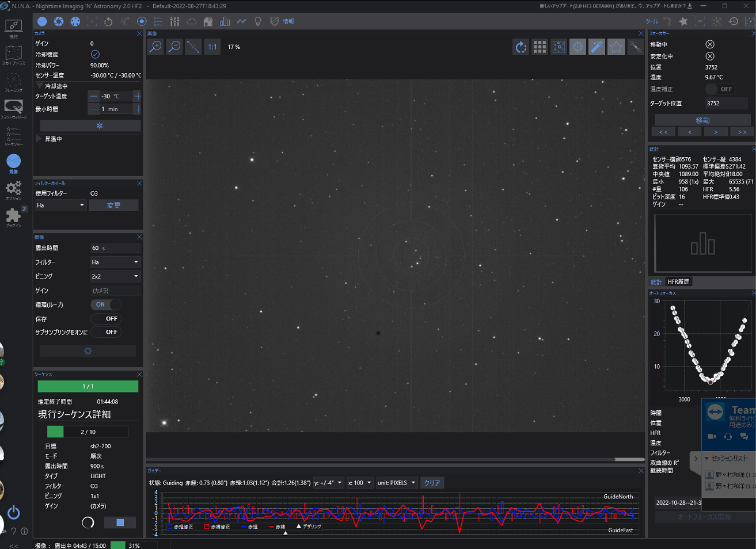Click the 移動 focuser move button
Image resolution: width=756 pixels, height=549 pixels.
pyautogui.click(x=702, y=120)
